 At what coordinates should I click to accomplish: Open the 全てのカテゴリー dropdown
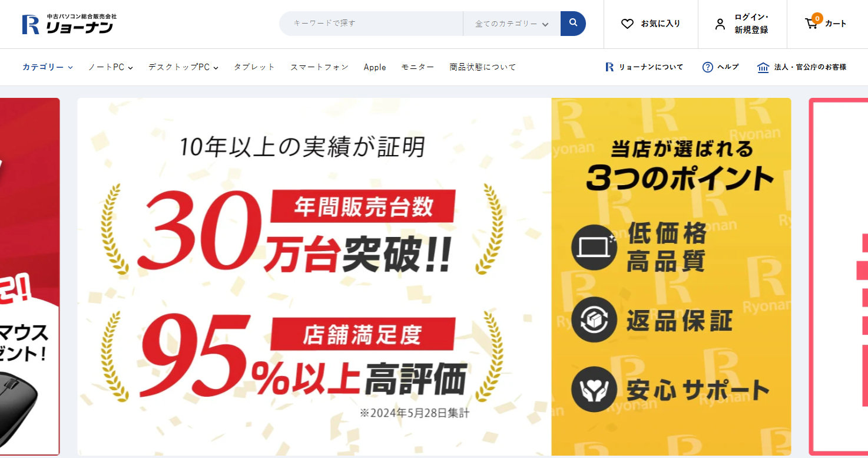512,24
